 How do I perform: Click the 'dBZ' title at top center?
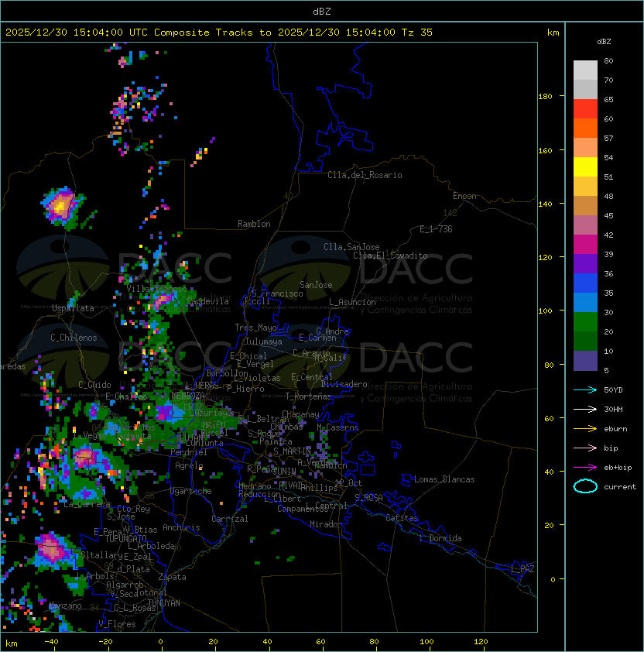322,11
